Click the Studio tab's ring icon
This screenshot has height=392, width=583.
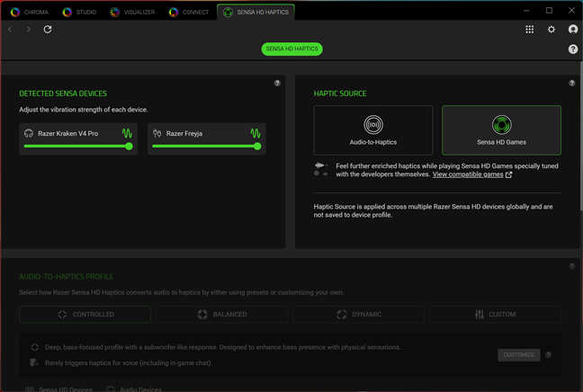[x=67, y=13]
